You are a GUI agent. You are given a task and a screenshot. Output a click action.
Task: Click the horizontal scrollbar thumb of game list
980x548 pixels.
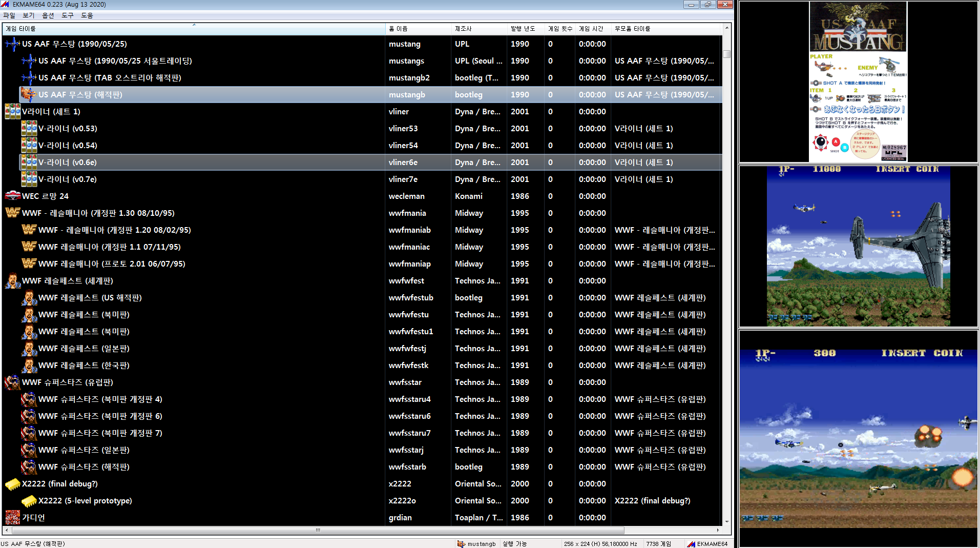[x=318, y=530]
